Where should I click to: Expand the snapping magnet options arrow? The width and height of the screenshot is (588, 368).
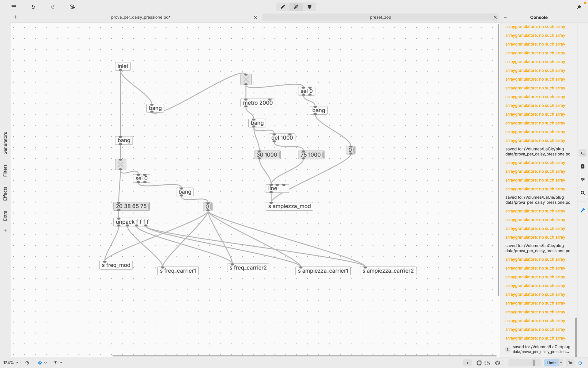[46, 363]
